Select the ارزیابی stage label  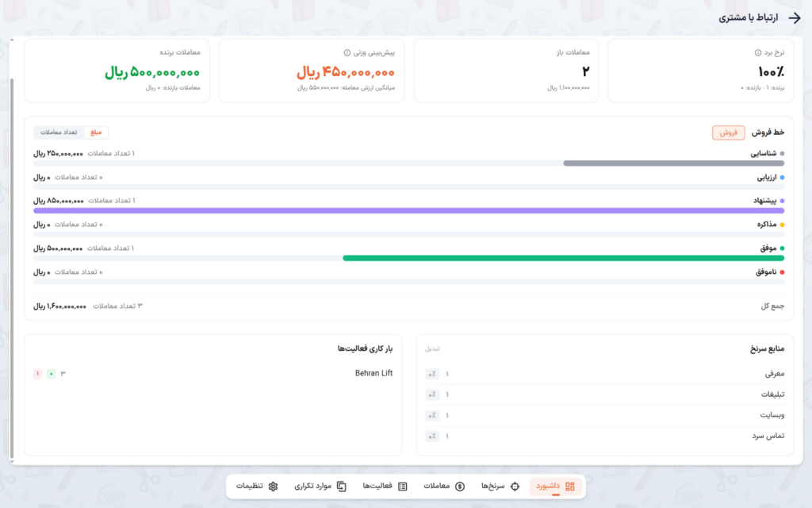click(767, 177)
